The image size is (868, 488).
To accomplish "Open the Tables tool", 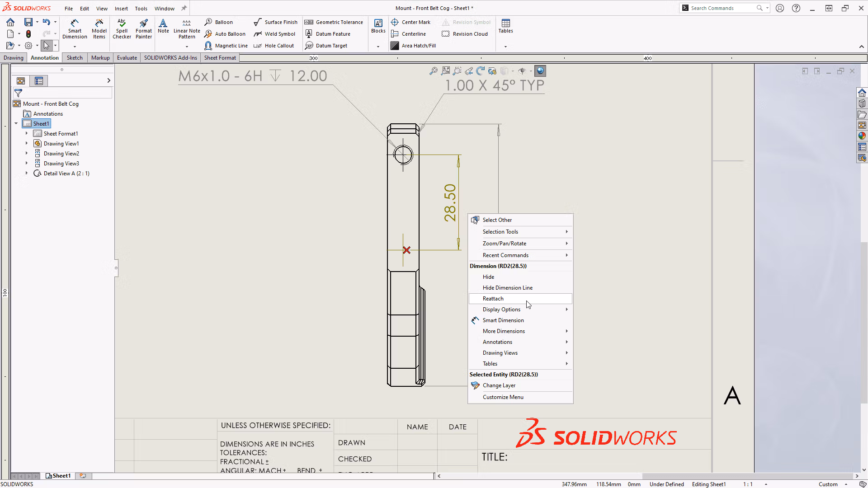I will pos(505,26).
